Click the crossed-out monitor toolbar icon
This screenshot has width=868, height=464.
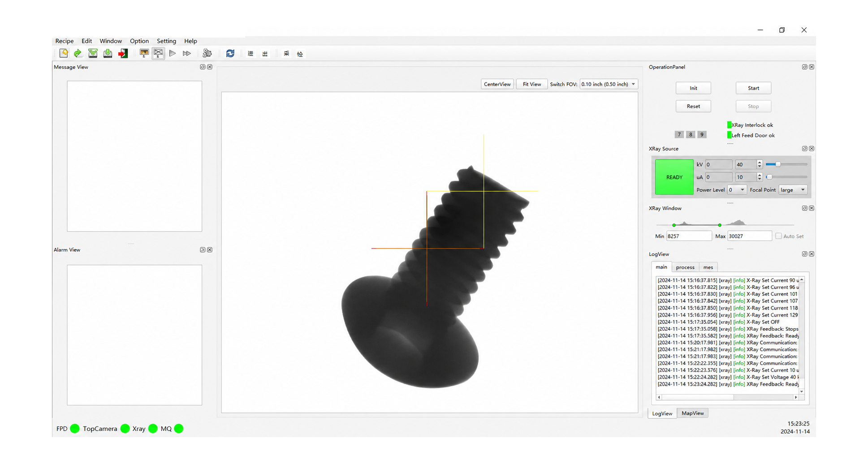tap(158, 53)
